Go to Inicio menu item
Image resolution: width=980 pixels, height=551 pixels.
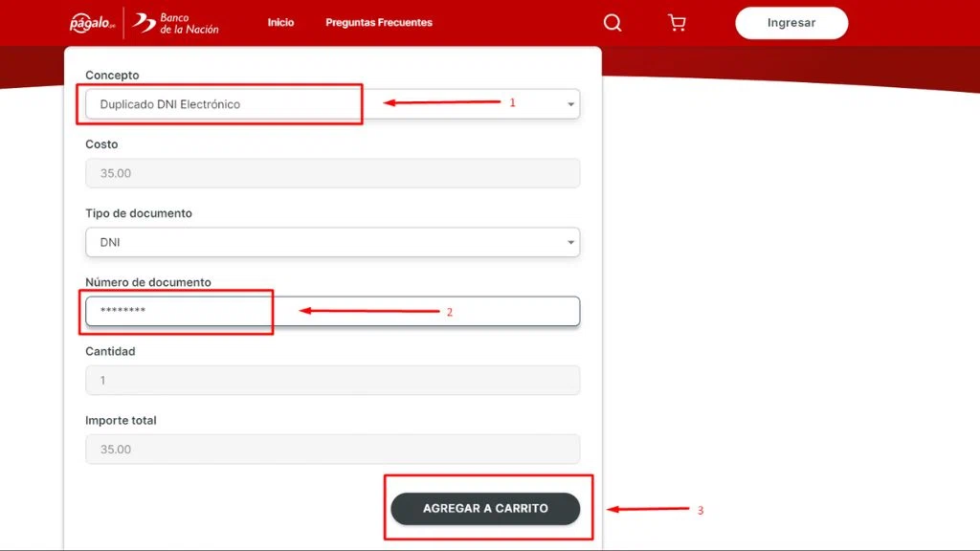click(280, 23)
